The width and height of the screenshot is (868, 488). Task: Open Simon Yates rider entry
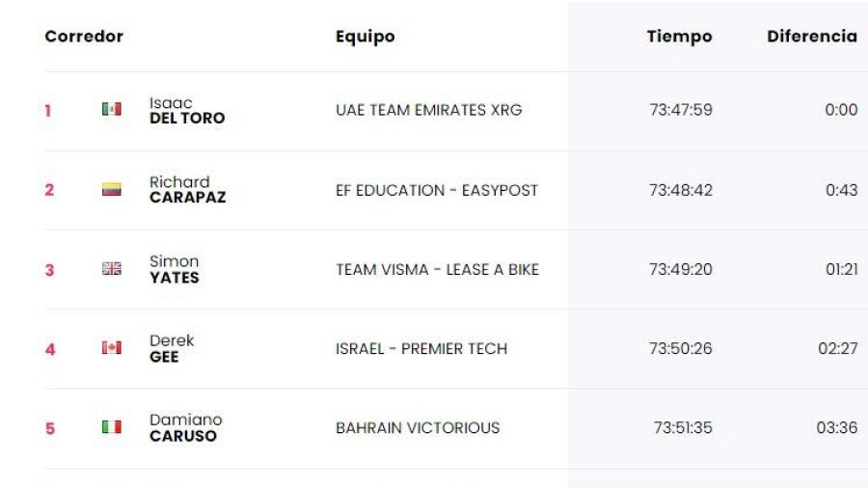(175, 269)
